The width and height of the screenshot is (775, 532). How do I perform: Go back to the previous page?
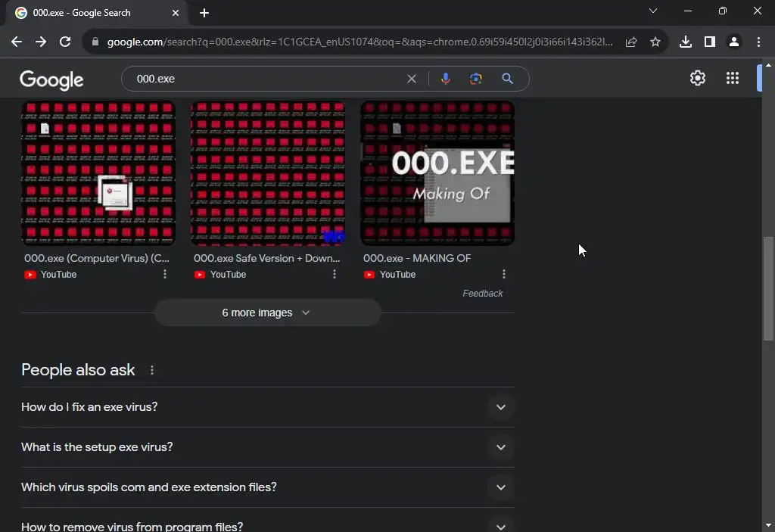click(x=17, y=42)
